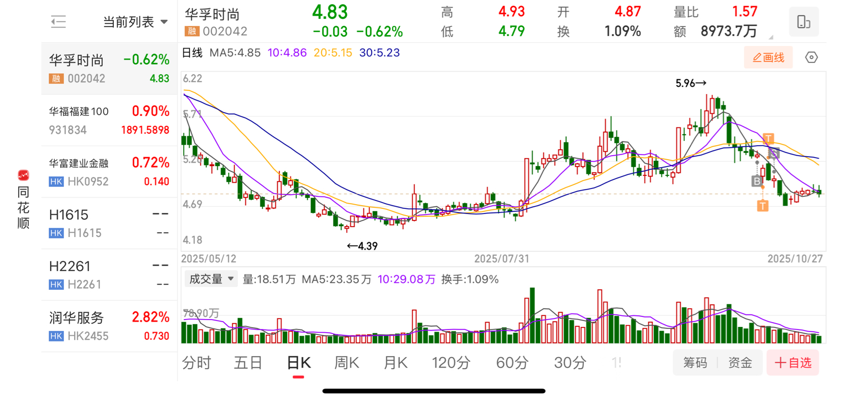Image resolution: width=868 pixels, height=401 pixels.
Task: Click the 换手:1.09% readout below chart
Action: [470, 279]
